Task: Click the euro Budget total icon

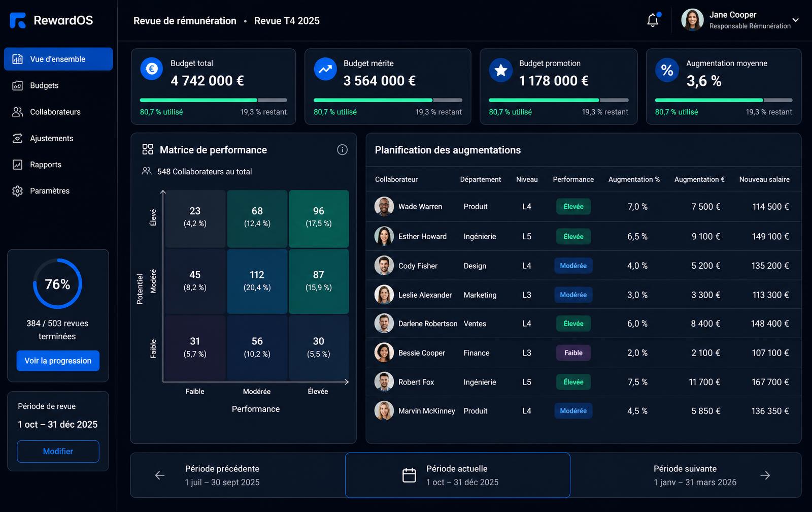Action: [x=152, y=69]
